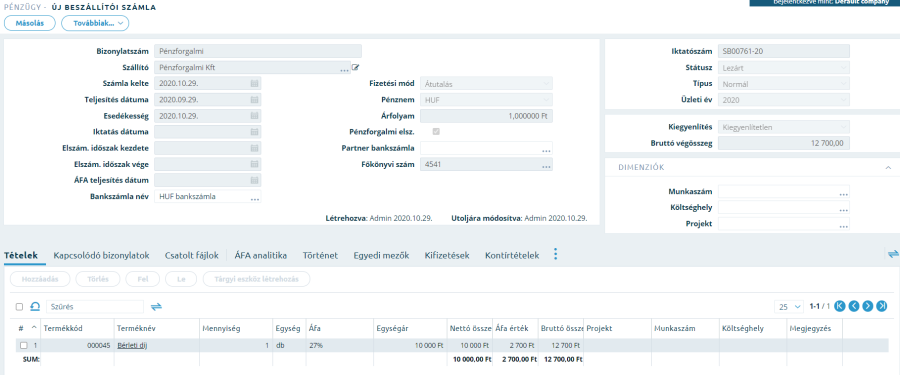Image resolution: width=900 pixels, height=375 pixels.
Task: Open the Továbbiak... dropdown button
Action: pos(95,23)
